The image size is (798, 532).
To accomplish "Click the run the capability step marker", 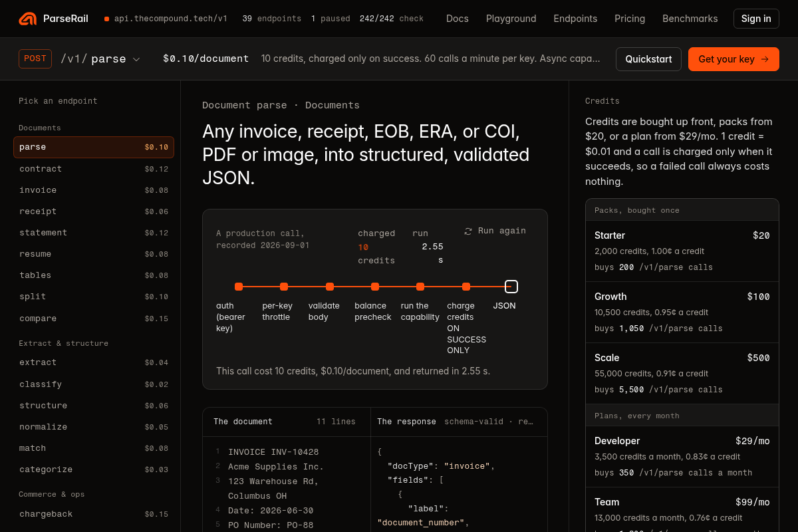I will click(x=420, y=287).
